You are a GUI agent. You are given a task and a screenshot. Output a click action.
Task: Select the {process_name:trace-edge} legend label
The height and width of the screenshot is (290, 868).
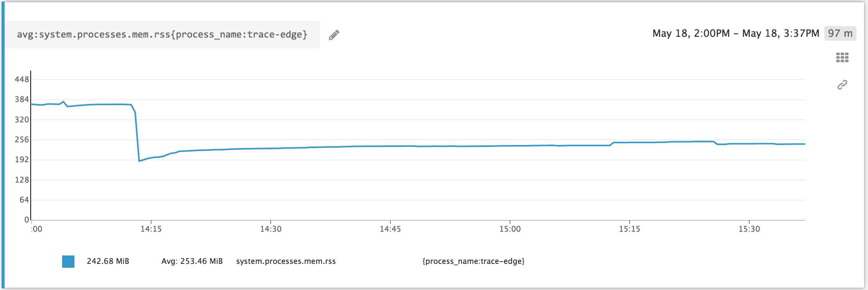[x=473, y=261]
